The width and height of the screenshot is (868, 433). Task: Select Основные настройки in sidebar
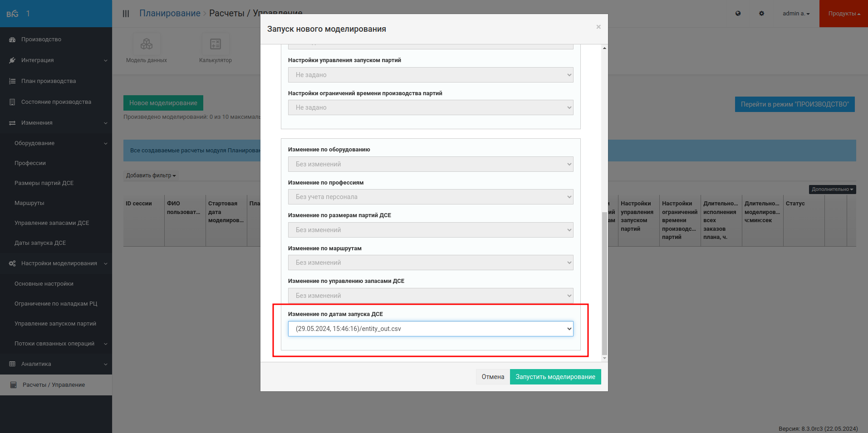44,284
